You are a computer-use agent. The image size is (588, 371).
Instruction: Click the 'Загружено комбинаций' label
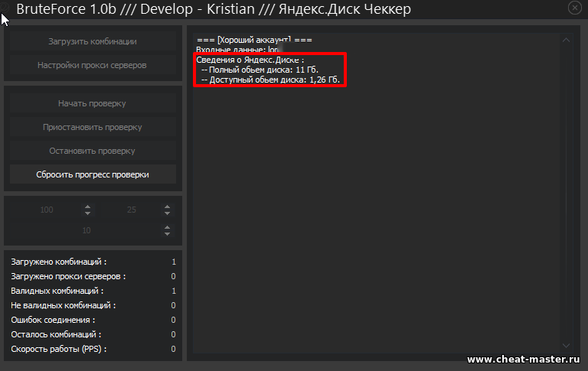point(58,262)
